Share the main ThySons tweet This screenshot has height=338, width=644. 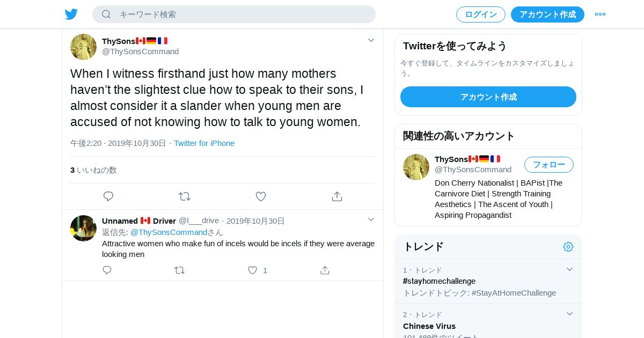[337, 196]
